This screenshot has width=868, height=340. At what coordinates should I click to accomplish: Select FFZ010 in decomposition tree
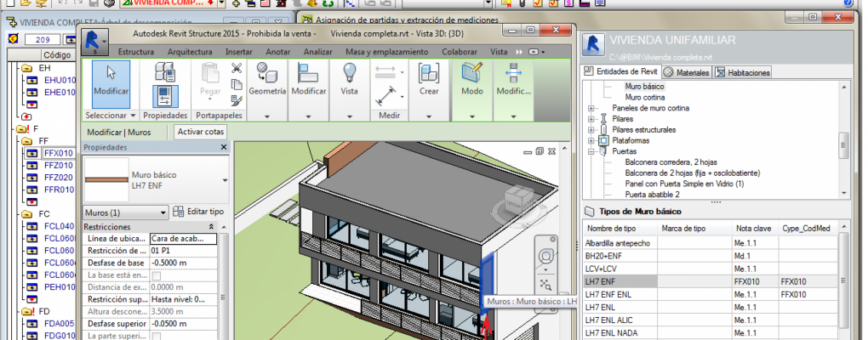58,165
